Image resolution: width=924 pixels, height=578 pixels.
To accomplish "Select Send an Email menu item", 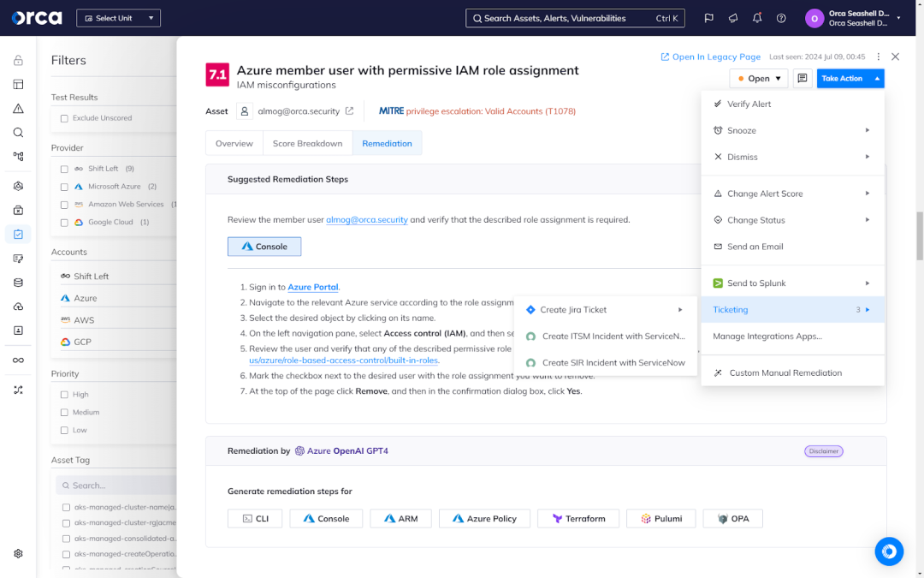I will [792, 247].
